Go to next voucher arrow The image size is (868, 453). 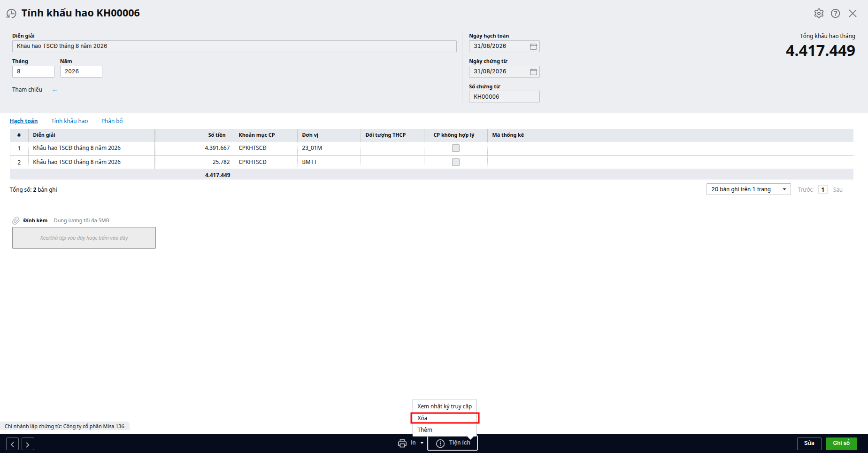28,444
